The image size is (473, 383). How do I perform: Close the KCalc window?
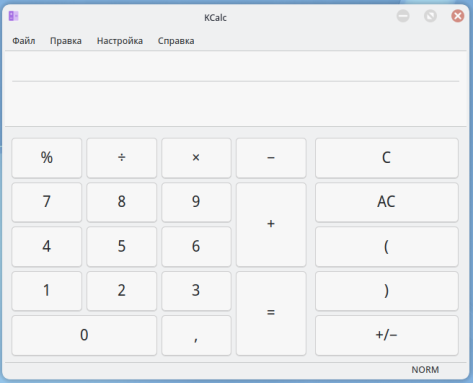tap(458, 16)
